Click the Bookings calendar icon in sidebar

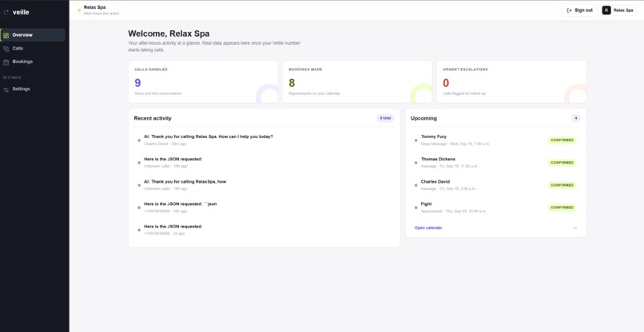click(6, 62)
